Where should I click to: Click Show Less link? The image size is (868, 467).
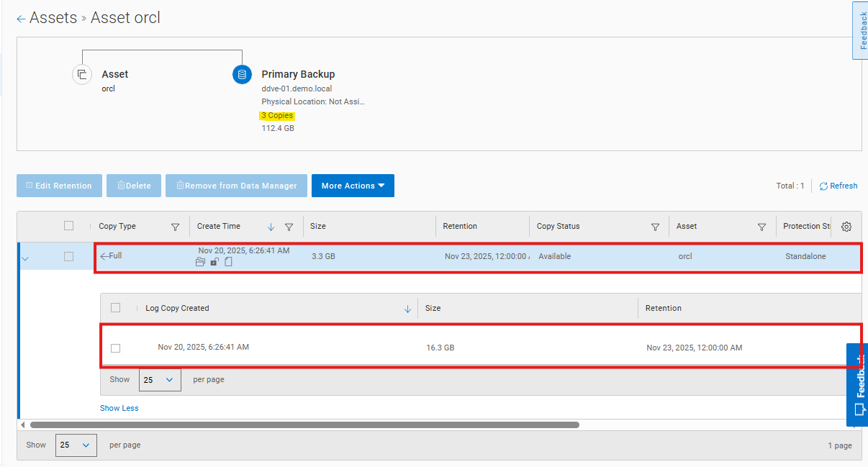(119, 408)
